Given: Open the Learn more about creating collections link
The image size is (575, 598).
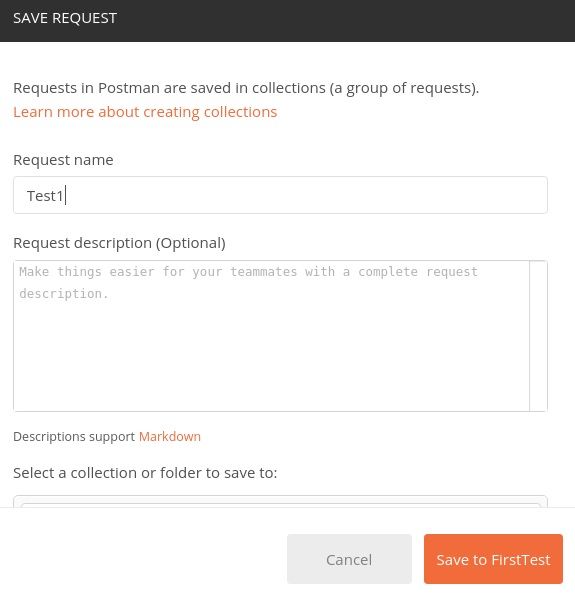Looking at the screenshot, I should pos(145,112).
